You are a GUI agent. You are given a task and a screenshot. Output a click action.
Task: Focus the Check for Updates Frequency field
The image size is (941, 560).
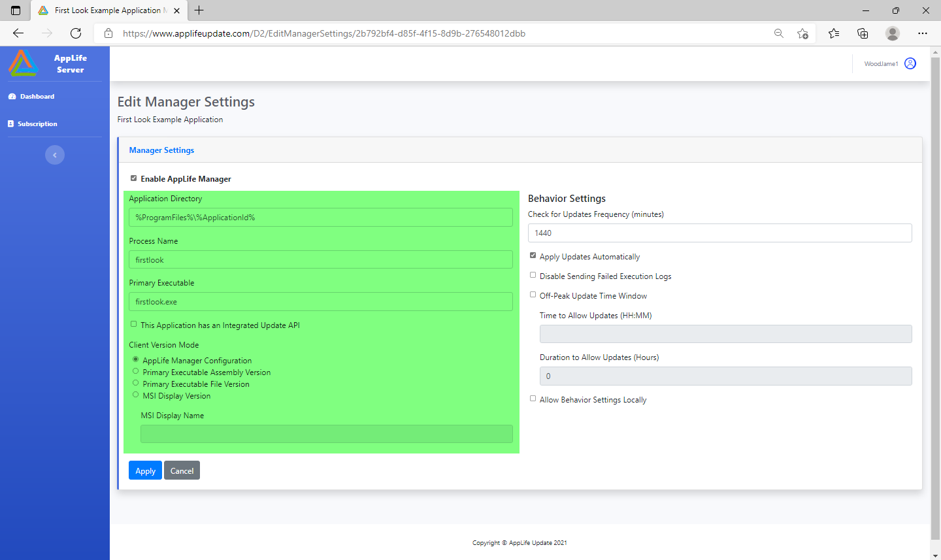click(x=720, y=233)
